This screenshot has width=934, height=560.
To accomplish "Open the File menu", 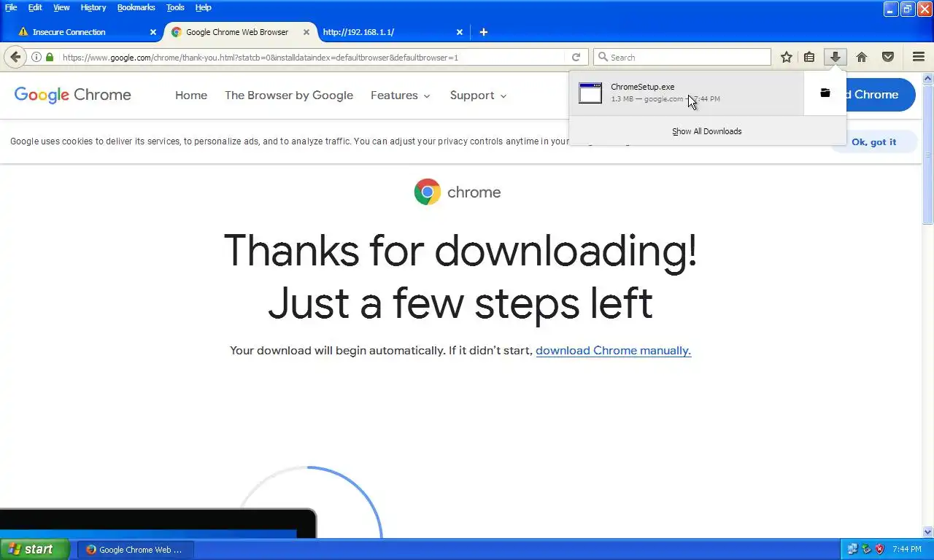I will coord(11,7).
